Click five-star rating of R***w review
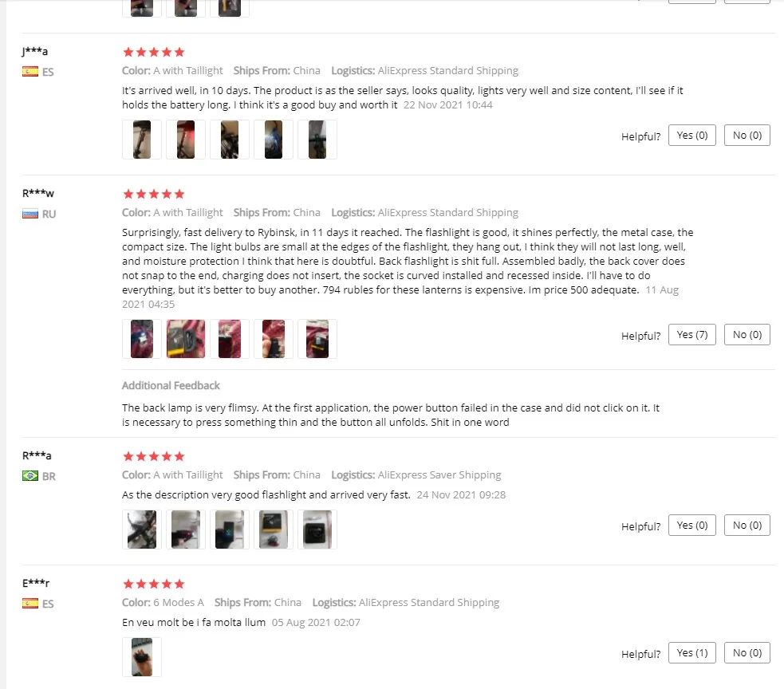The image size is (784, 689). pyautogui.click(x=153, y=194)
